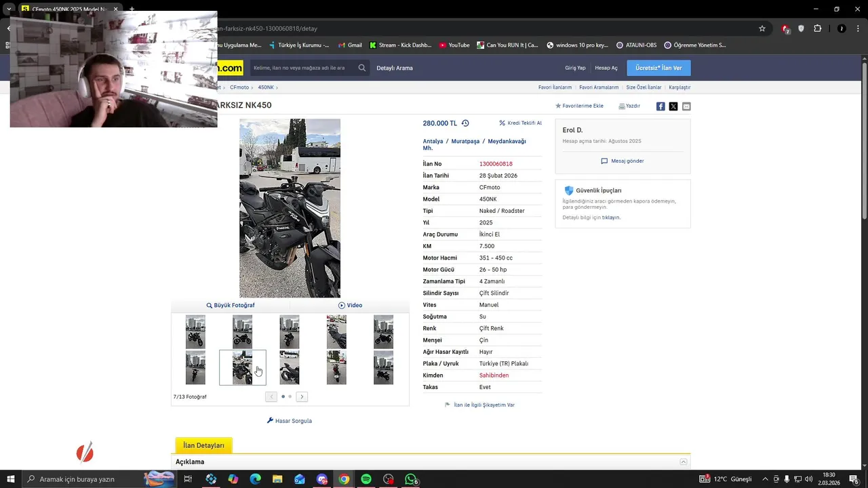
Task: Open the Chrome extensions puzzle icon
Action: point(817,28)
